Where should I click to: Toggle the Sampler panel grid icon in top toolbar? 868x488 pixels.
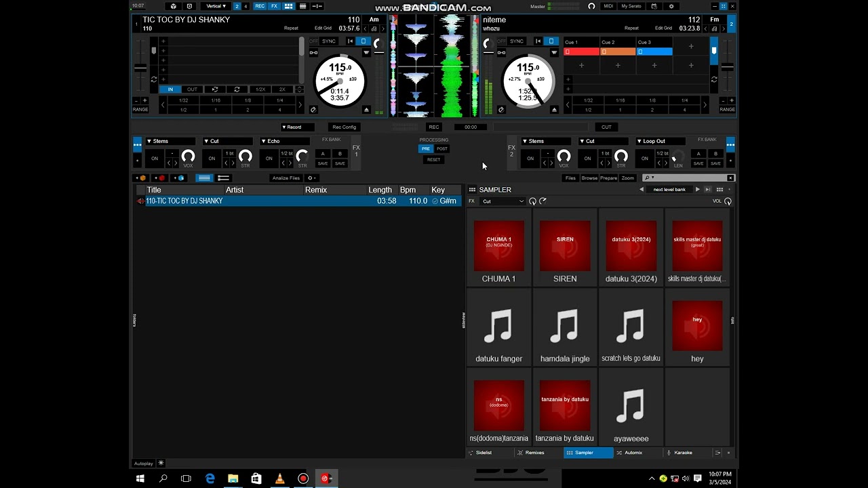[288, 6]
